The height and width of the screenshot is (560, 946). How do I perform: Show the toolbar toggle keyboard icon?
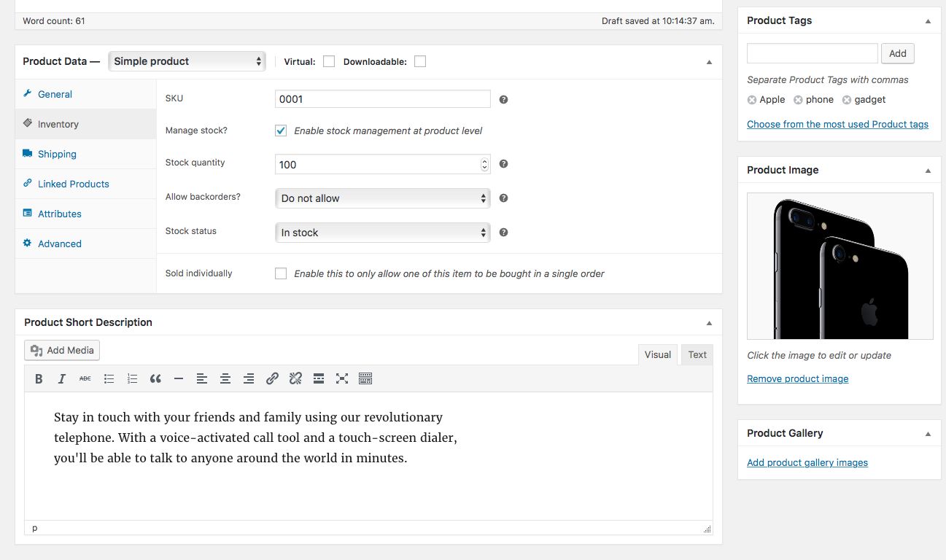pyautogui.click(x=365, y=378)
